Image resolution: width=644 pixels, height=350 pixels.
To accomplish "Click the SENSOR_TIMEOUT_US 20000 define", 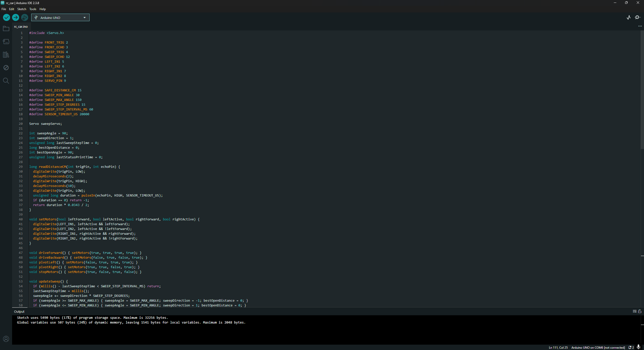I will point(59,114).
